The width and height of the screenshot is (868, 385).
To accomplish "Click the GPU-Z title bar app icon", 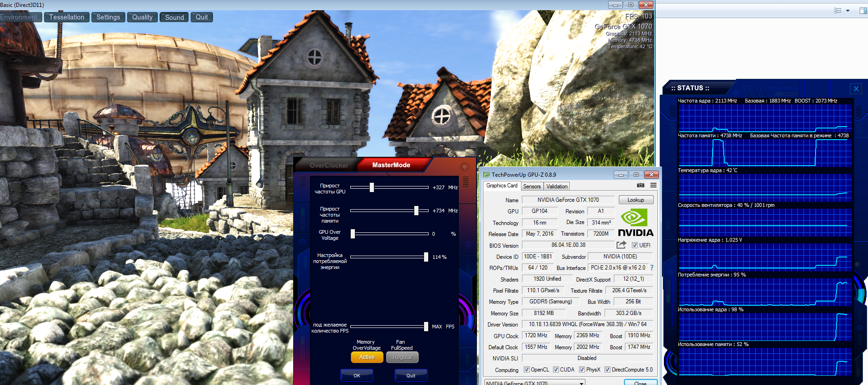I will [487, 174].
